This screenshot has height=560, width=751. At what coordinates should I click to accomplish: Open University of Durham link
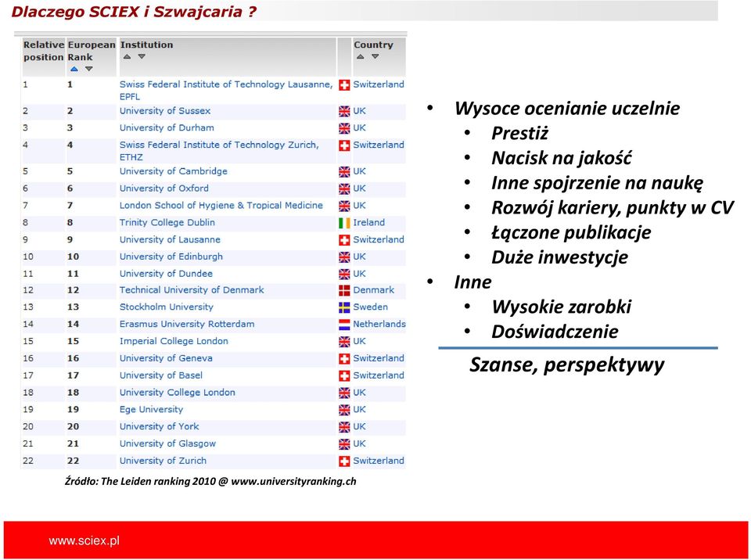(167, 128)
